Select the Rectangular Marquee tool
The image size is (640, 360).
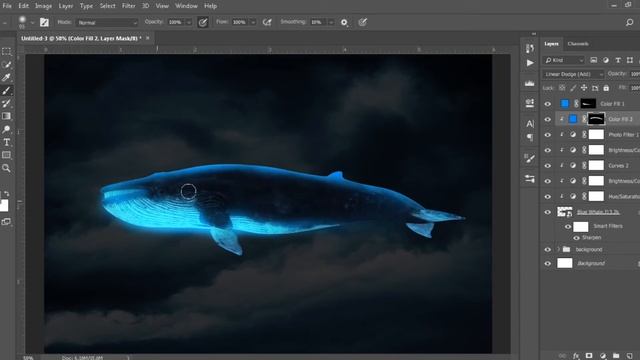tap(6, 51)
